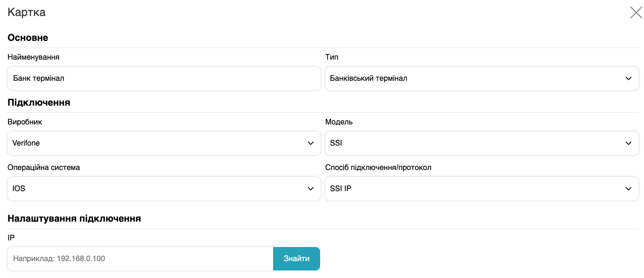This screenshot has width=644, height=278.
Task: Click the Картка dialog title
Action: pos(26,13)
